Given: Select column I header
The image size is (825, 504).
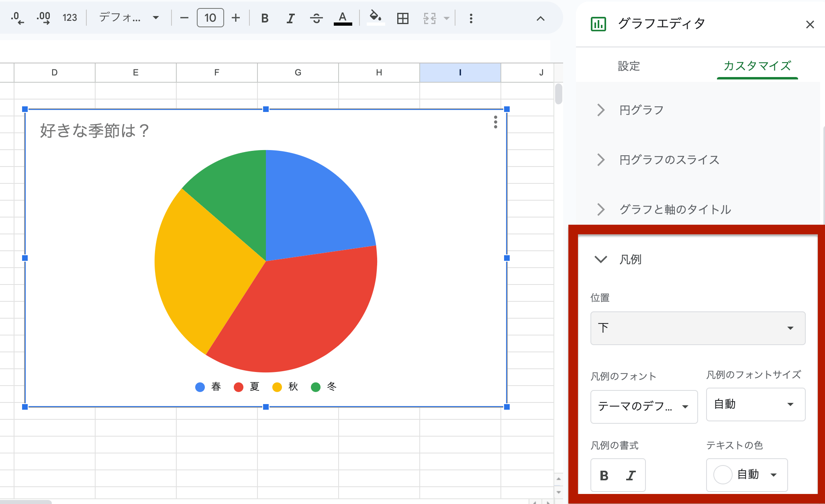Looking at the screenshot, I should click(459, 72).
